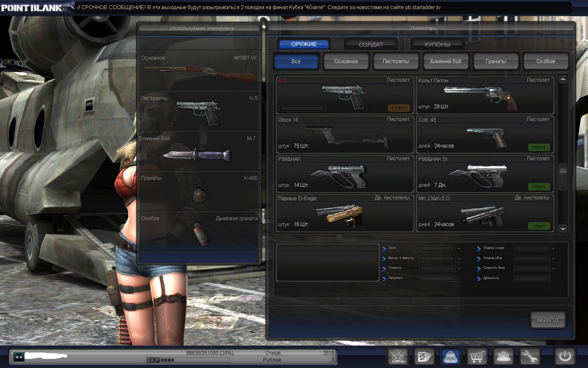This screenshot has width=588, height=368.
Task: Select the smoke grenade special slot
Action: (199, 231)
